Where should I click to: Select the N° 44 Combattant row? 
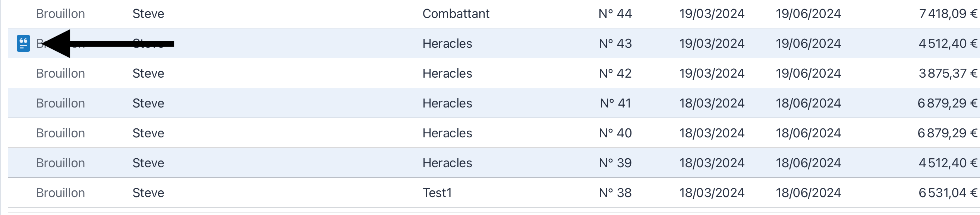tap(494, 14)
